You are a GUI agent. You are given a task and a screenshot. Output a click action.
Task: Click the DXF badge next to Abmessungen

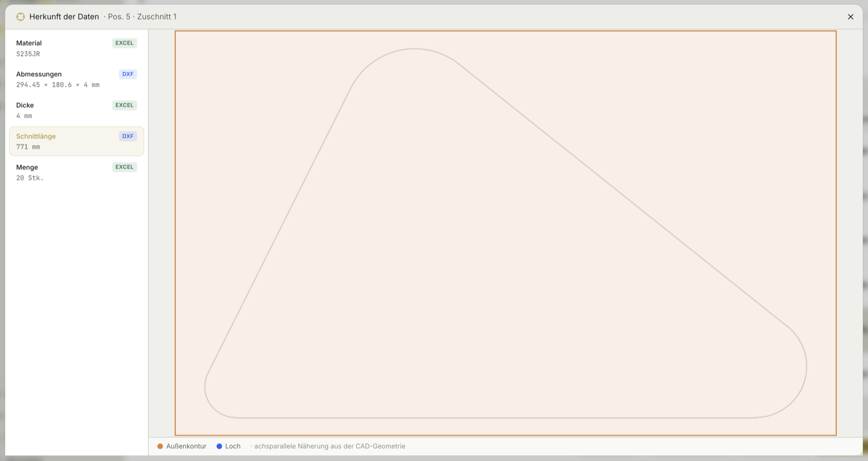point(128,74)
